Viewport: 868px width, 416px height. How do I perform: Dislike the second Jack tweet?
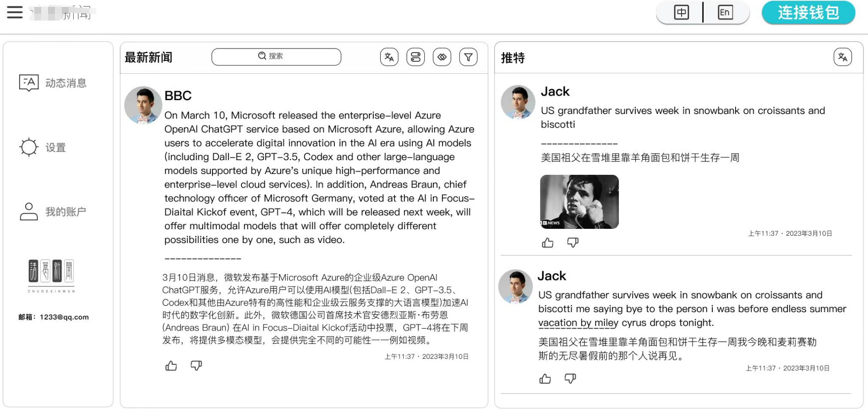pyautogui.click(x=570, y=378)
